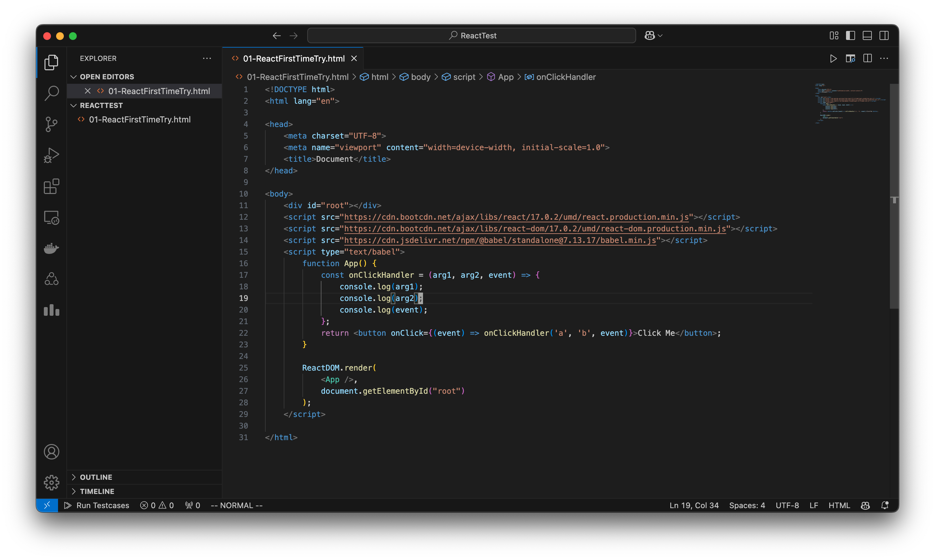Run the file with the play button
935x560 pixels.
[833, 59]
